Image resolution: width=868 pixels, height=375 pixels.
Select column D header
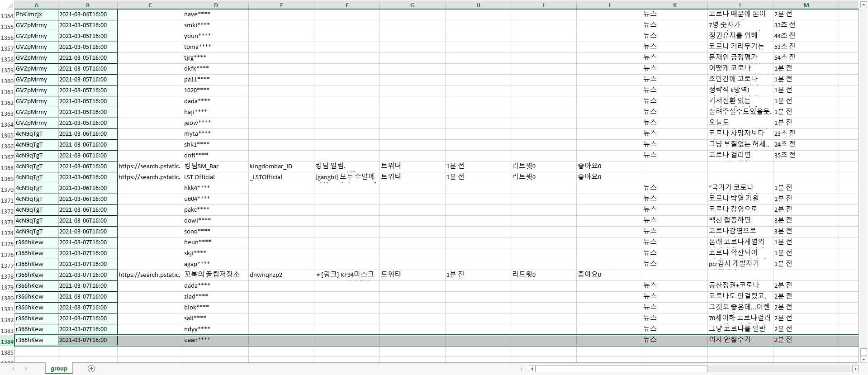[216, 5]
